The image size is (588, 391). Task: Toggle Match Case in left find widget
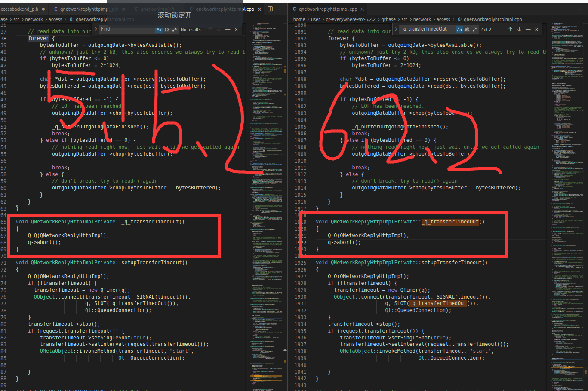[159, 30]
